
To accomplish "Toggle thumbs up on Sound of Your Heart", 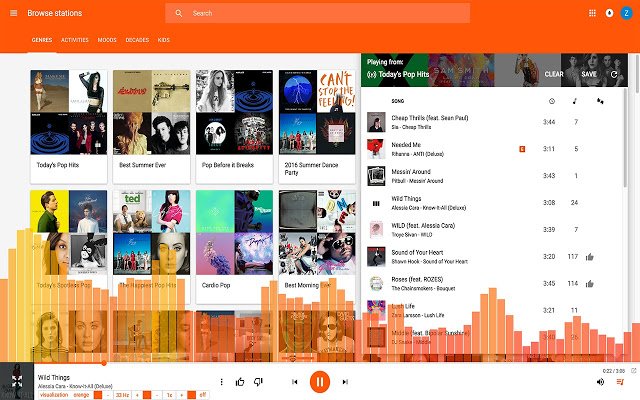I will (590, 257).
